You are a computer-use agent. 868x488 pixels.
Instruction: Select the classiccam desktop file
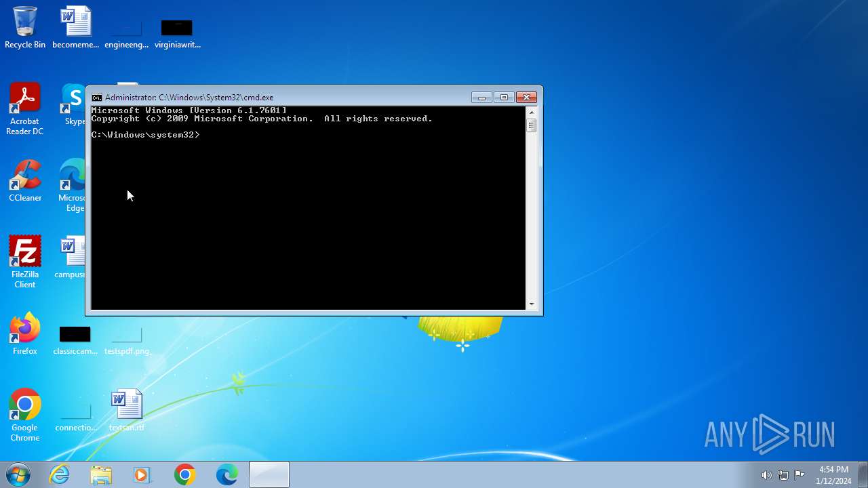click(x=75, y=340)
